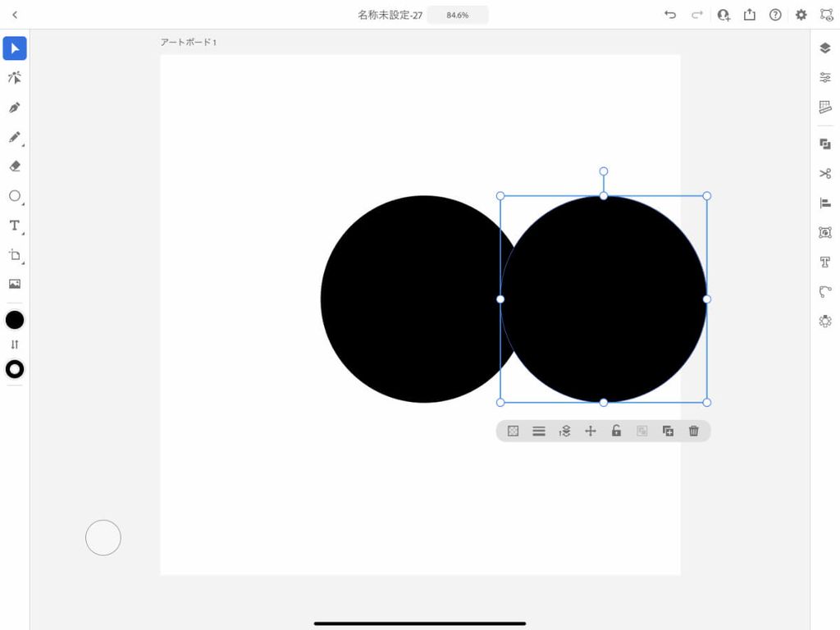Change stacking order in the context bar
Image resolution: width=840 pixels, height=630 pixels.
[564, 431]
